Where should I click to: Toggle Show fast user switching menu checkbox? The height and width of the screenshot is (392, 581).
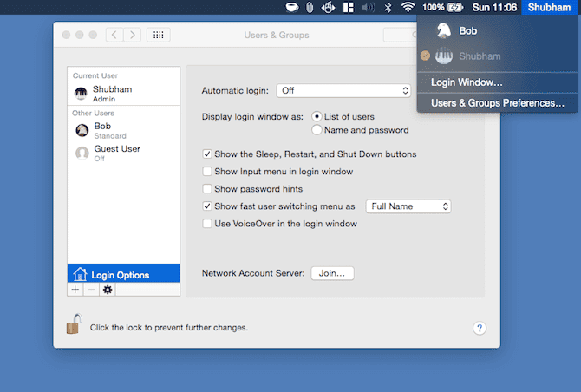tap(207, 206)
